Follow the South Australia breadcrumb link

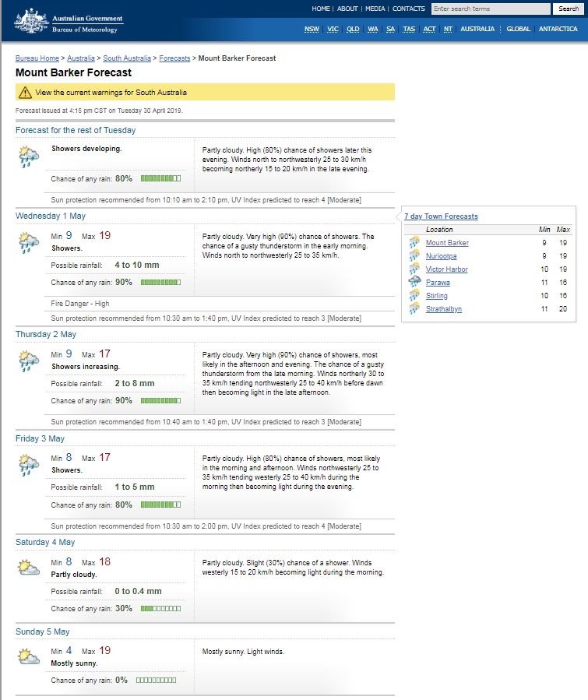(128, 58)
